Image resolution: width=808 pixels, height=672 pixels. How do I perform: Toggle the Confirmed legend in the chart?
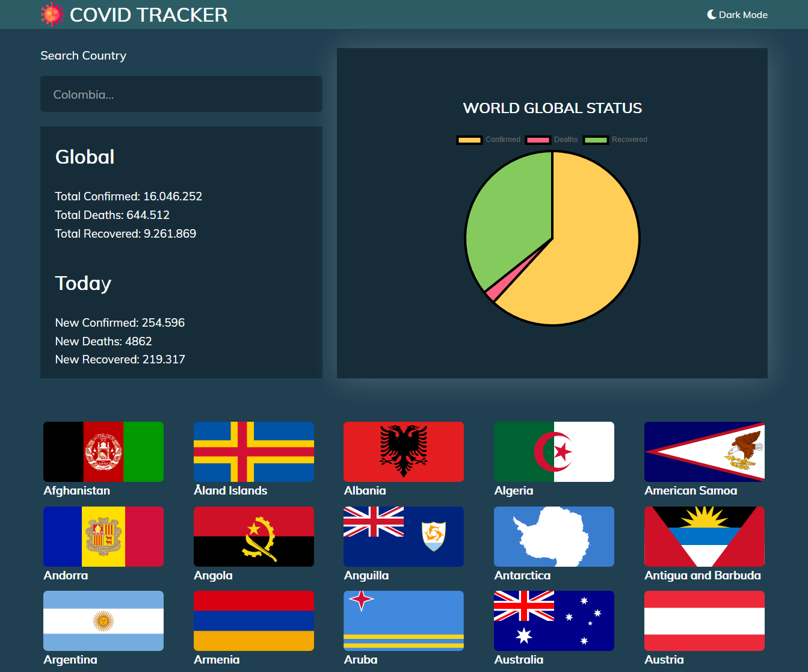pos(489,140)
